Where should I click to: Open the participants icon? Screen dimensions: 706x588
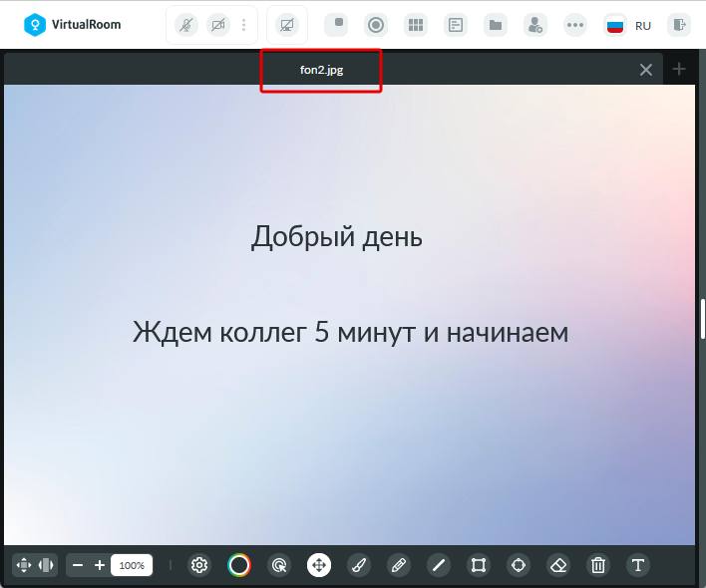535,25
